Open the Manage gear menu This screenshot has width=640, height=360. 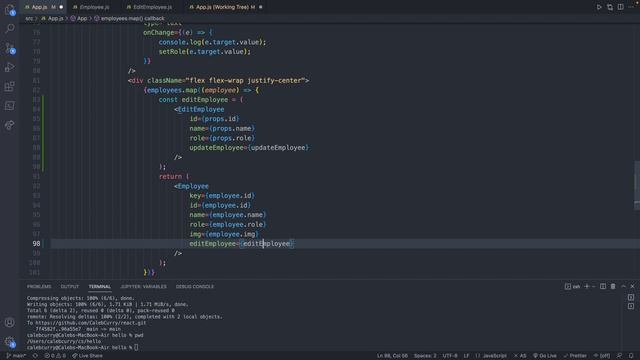(x=10, y=342)
